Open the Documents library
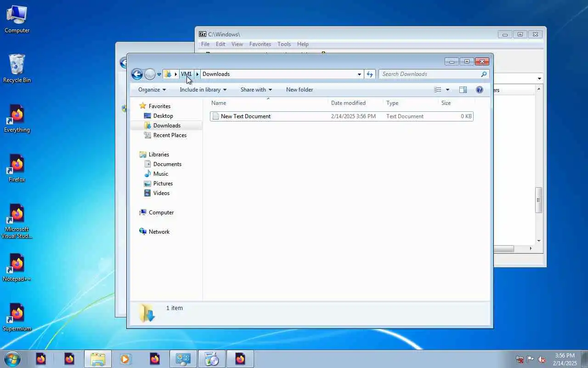The width and height of the screenshot is (588, 368). [167, 164]
